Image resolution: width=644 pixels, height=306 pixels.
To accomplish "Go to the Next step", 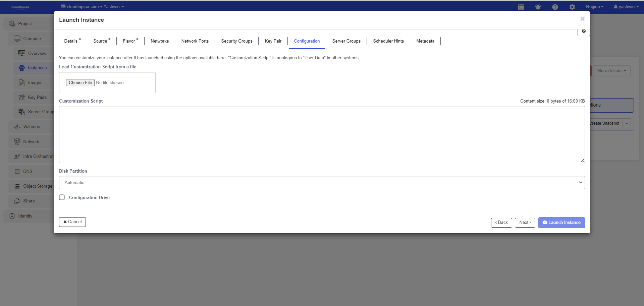I will (x=525, y=223).
